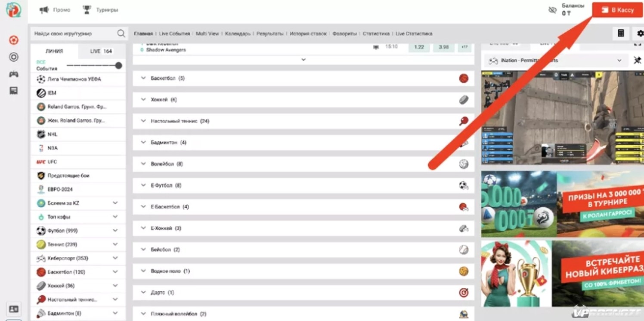644x321 pixels.
Task: Click the events time range slider handle
Action: 118,65
